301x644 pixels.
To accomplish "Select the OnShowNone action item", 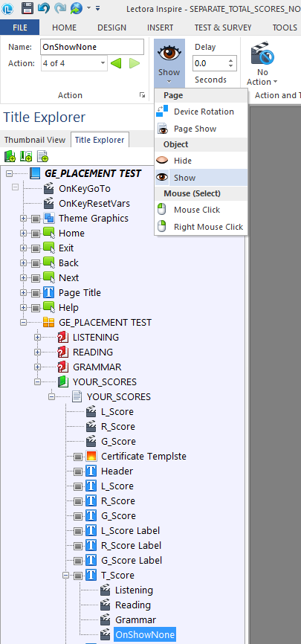I will pyautogui.click(x=145, y=634).
